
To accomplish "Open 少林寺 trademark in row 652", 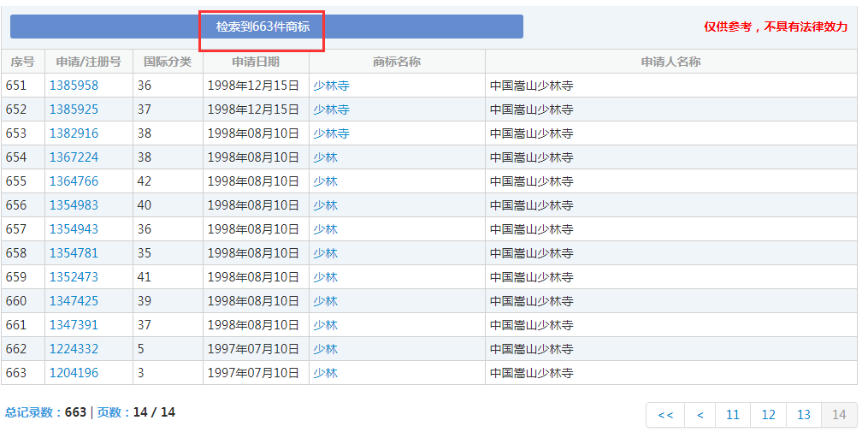I will click(x=331, y=109).
